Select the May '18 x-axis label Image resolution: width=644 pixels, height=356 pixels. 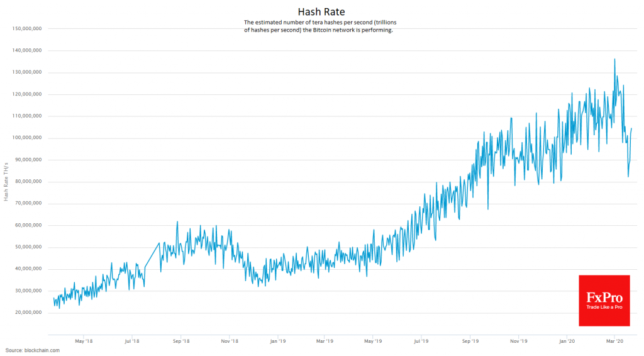pos(84,342)
